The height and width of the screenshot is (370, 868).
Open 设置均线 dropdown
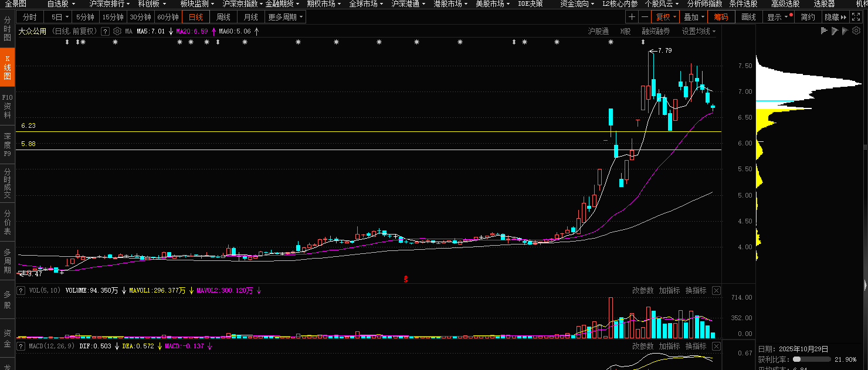pos(698,31)
